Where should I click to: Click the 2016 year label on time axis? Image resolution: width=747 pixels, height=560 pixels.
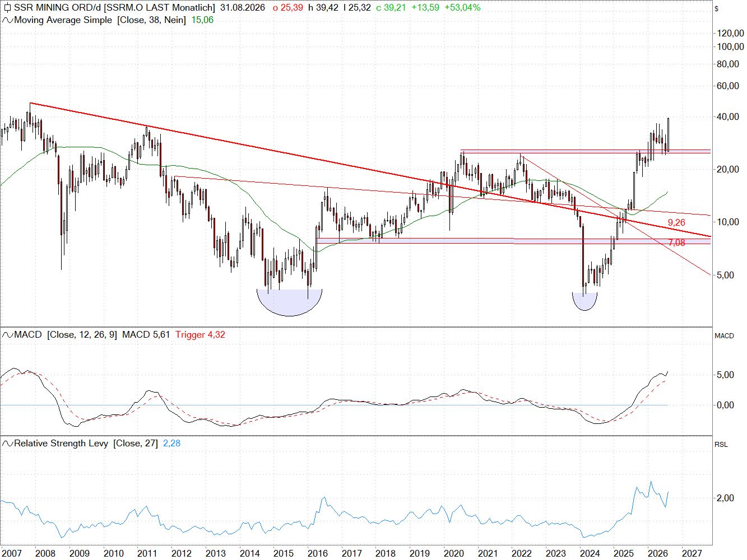point(318,553)
